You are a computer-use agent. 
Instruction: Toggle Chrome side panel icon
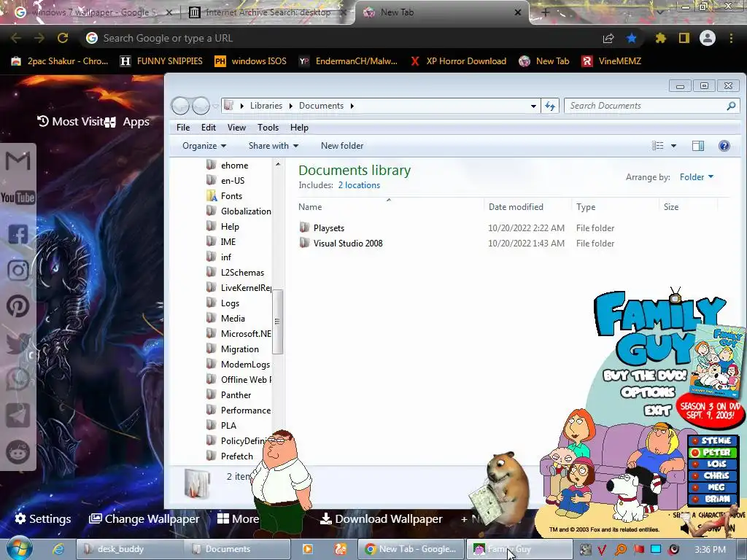tap(684, 38)
